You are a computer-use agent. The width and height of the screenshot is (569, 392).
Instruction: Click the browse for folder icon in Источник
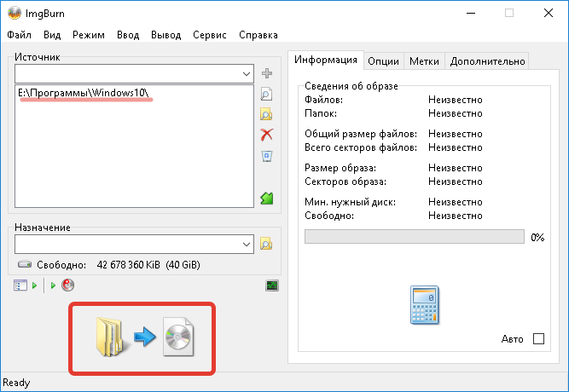(x=267, y=114)
